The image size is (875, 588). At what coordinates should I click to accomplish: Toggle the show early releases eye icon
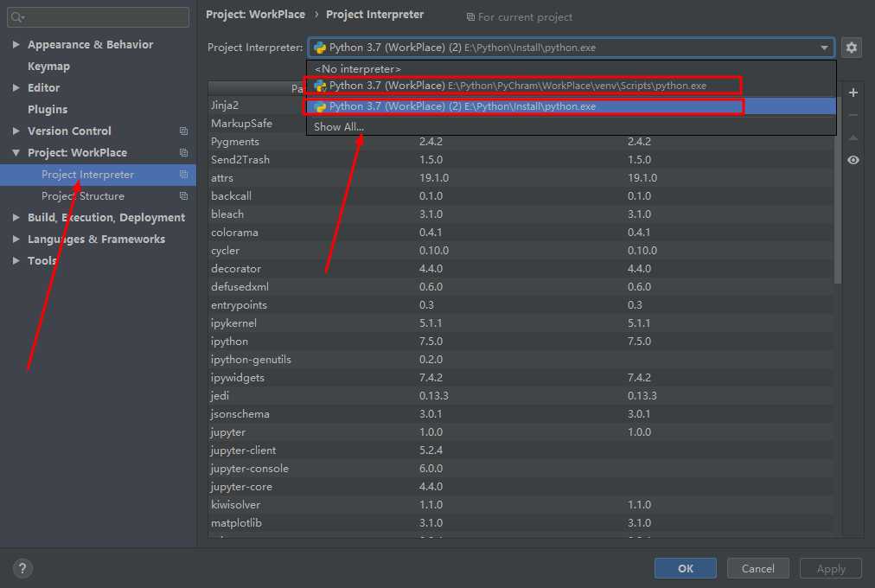853,160
